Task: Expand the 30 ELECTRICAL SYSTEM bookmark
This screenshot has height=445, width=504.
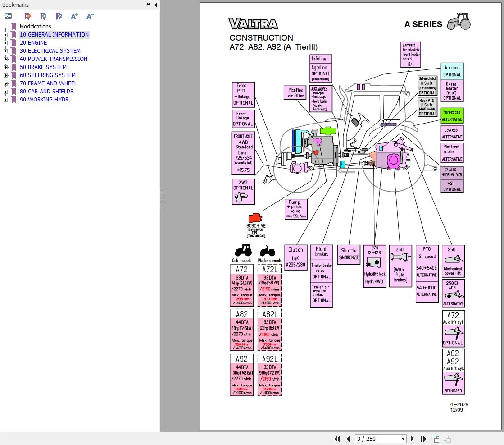Action: (5, 51)
